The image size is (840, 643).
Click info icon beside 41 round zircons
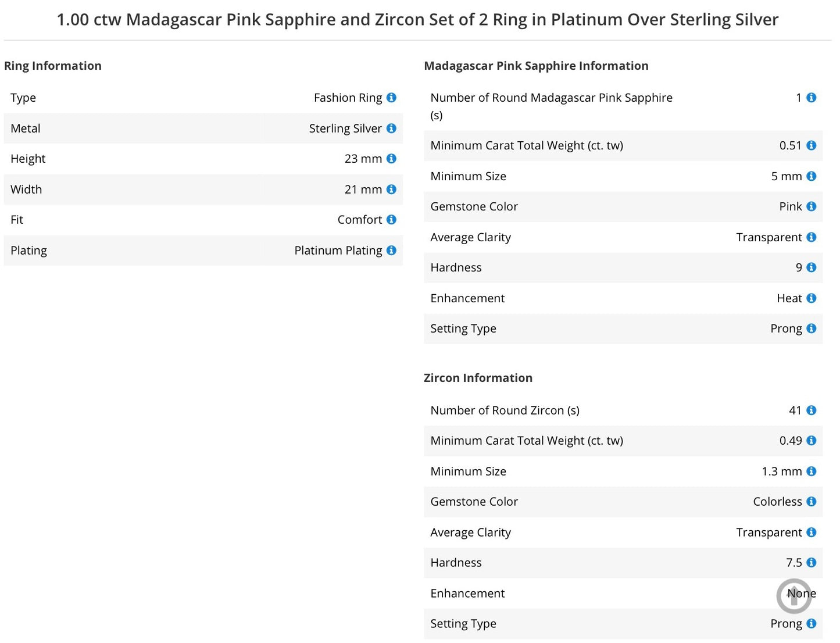(812, 410)
